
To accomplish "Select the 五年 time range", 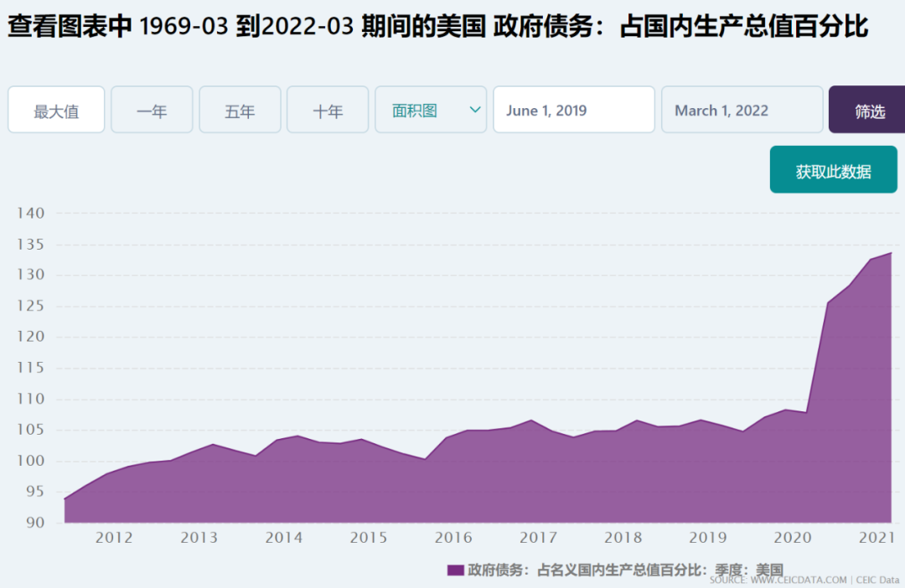I will (240, 110).
